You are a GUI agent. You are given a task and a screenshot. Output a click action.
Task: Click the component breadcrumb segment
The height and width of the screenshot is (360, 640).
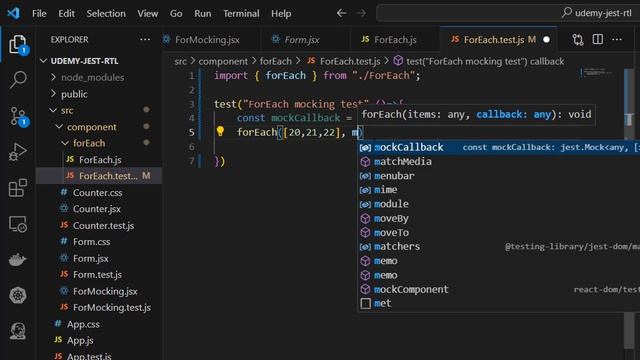tap(223, 61)
